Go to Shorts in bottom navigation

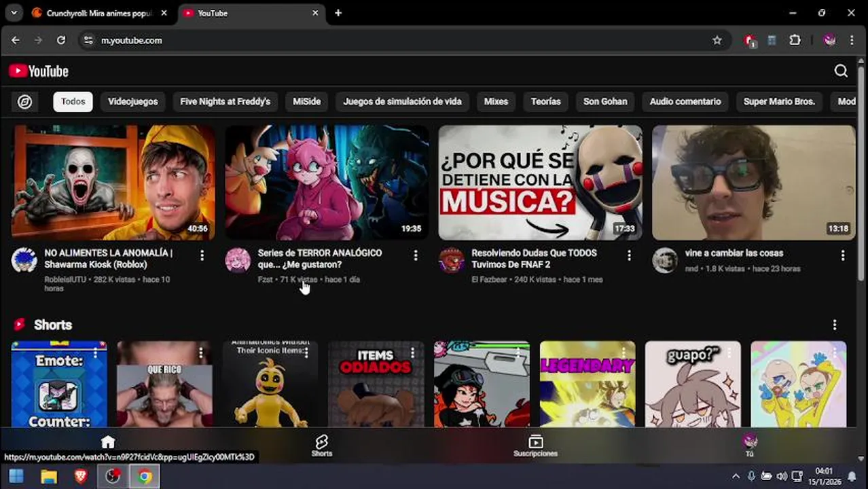(x=322, y=446)
